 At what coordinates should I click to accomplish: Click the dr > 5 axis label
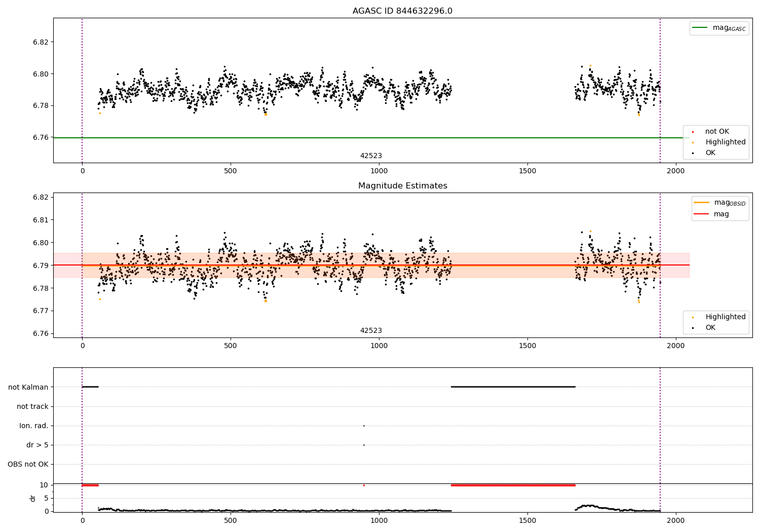[x=37, y=445]
